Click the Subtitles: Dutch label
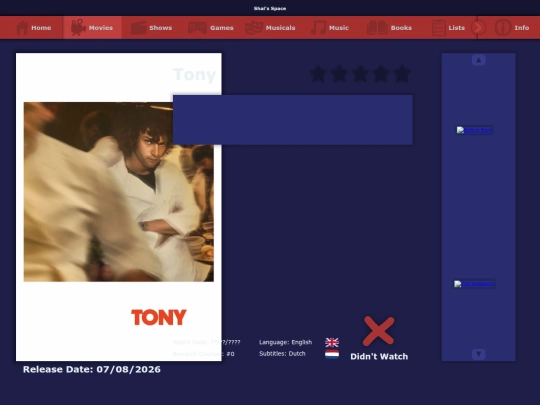540x405 pixels. click(x=282, y=354)
